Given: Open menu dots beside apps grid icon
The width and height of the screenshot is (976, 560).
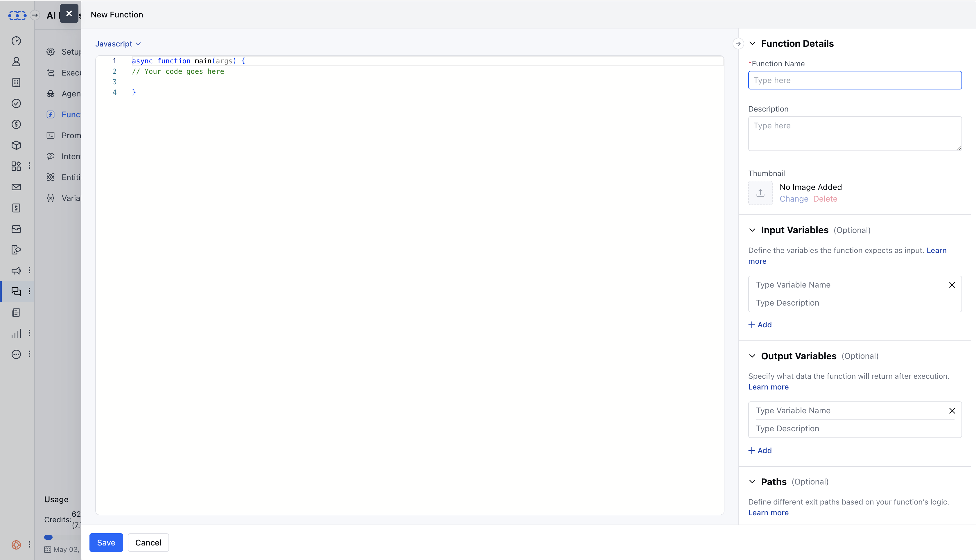Looking at the screenshot, I should point(30,166).
